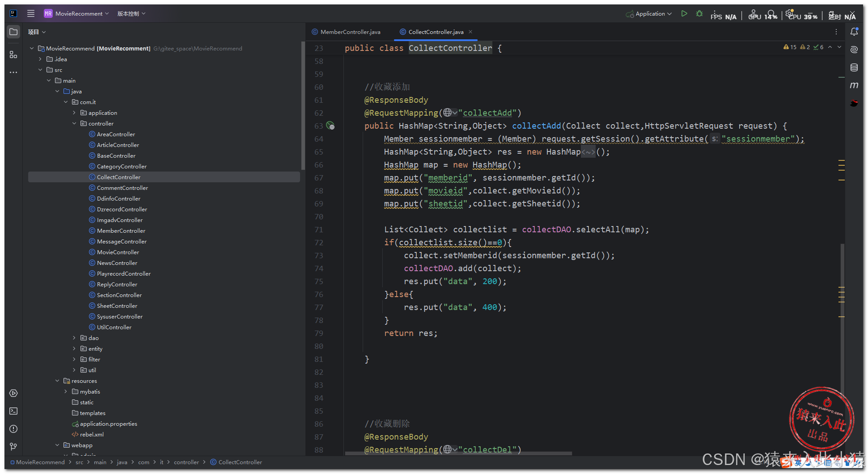Image resolution: width=868 pixels, height=474 pixels.
Task: Switch to MemberController.java tab
Action: tap(346, 32)
